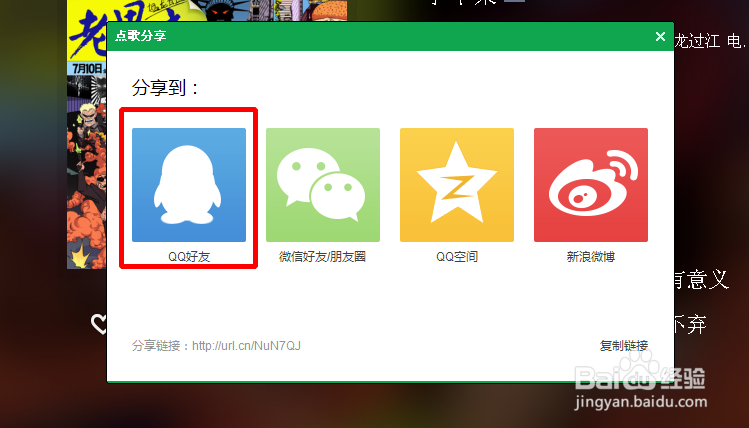Close the 点歌分享 dialog
The height and width of the screenshot is (428, 749).
[660, 36]
